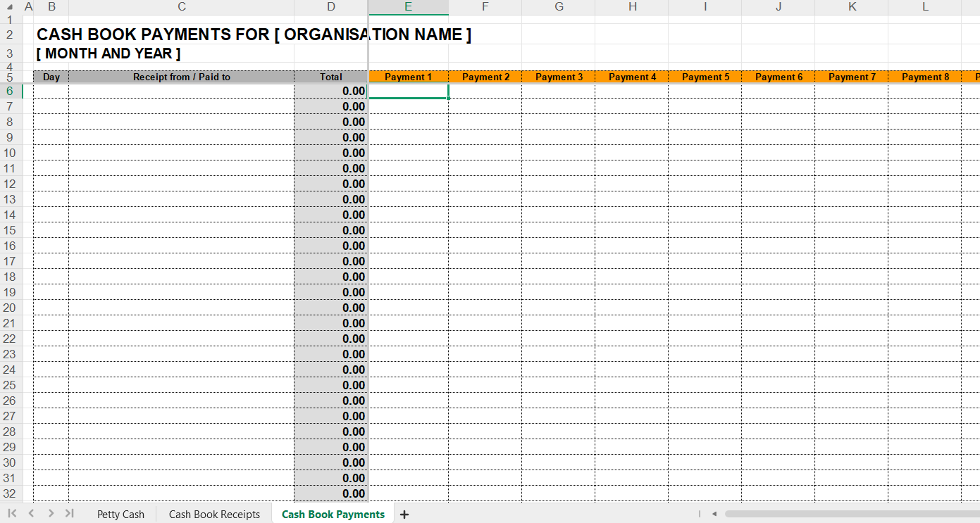The image size is (980, 523).
Task: Click the Total value in row 10
Action: [331, 153]
